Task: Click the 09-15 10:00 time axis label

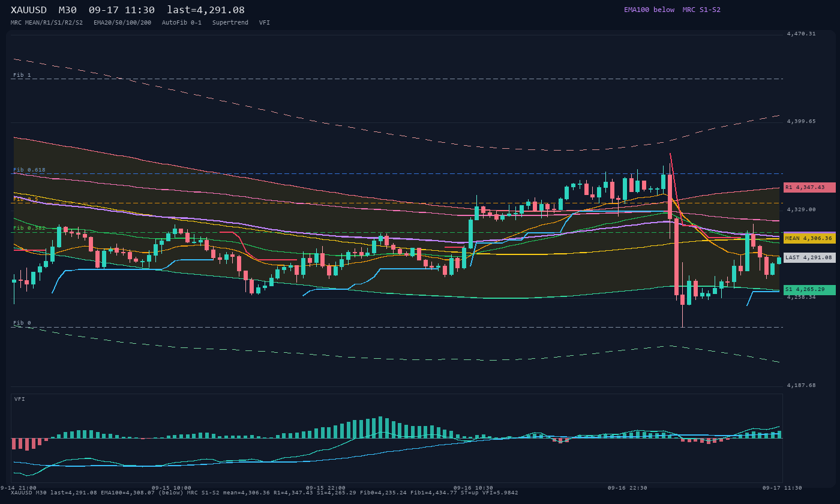Action: [172, 488]
